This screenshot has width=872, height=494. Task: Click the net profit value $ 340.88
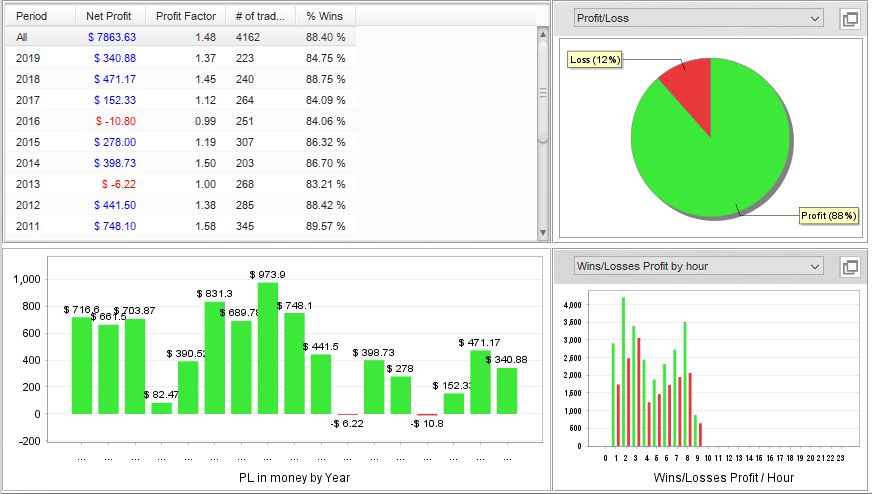(x=115, y=58)
